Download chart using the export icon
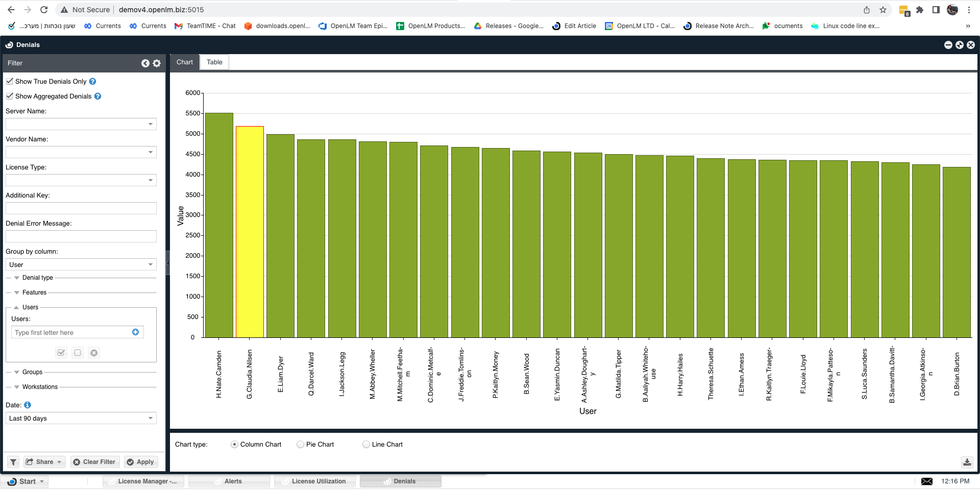 (967, 462)
